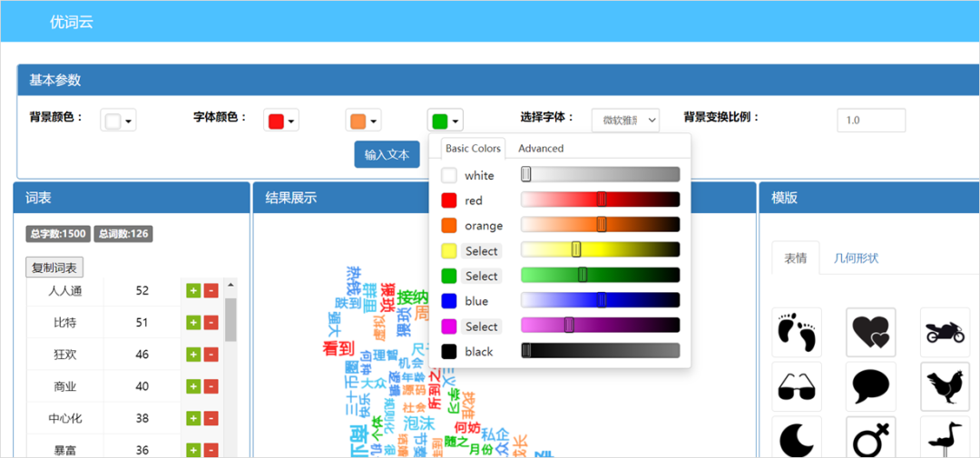Screen dimensions: 980x458
Task: Pick the blue color swatch
Action: tap(449, 301)
